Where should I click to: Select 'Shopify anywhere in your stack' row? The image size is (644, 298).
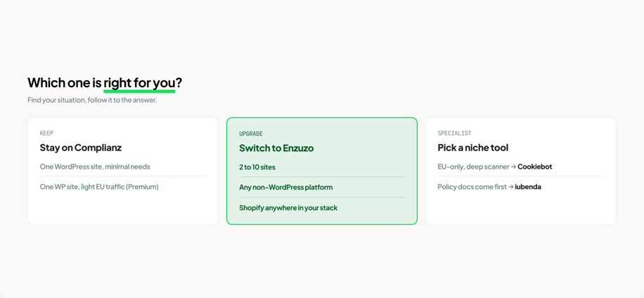(322, 208)
